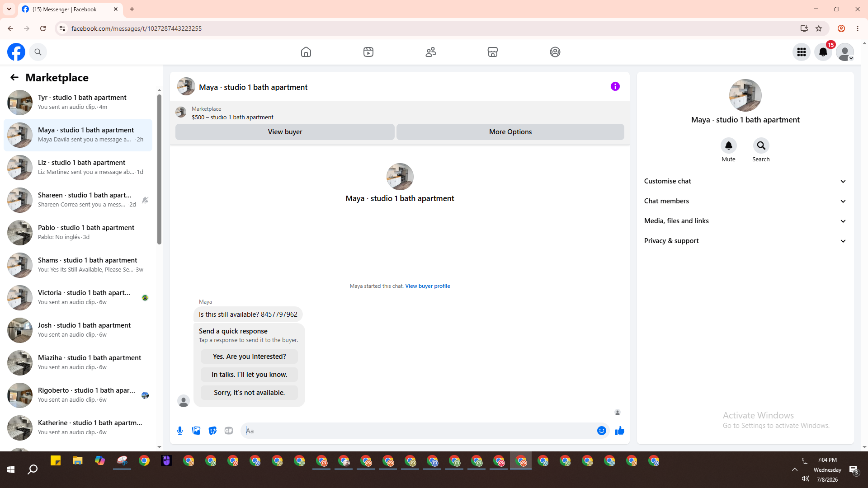Click the Marketplace listing thumbnail in banner
The height and width of the screenshot is (488, 868).
point(181,112)
